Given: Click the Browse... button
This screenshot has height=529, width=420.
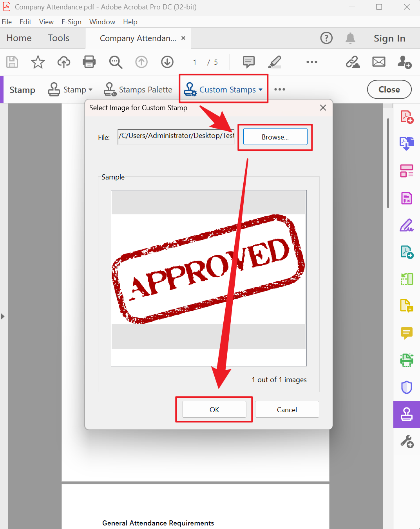Looking at the screenshot, I should [275, 137].
